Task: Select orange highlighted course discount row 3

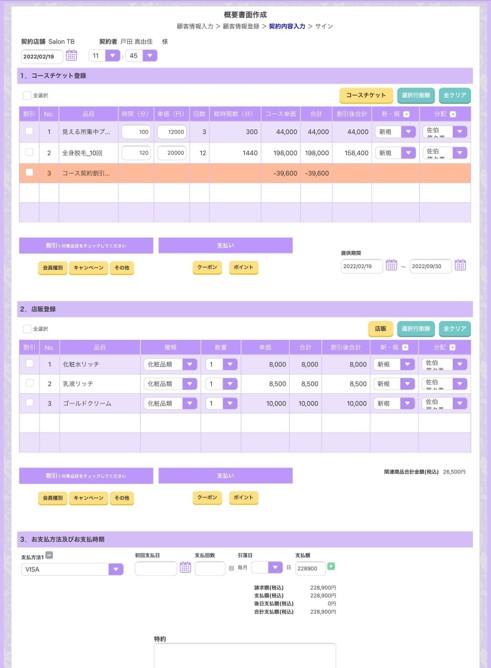Action: [245, 173]
